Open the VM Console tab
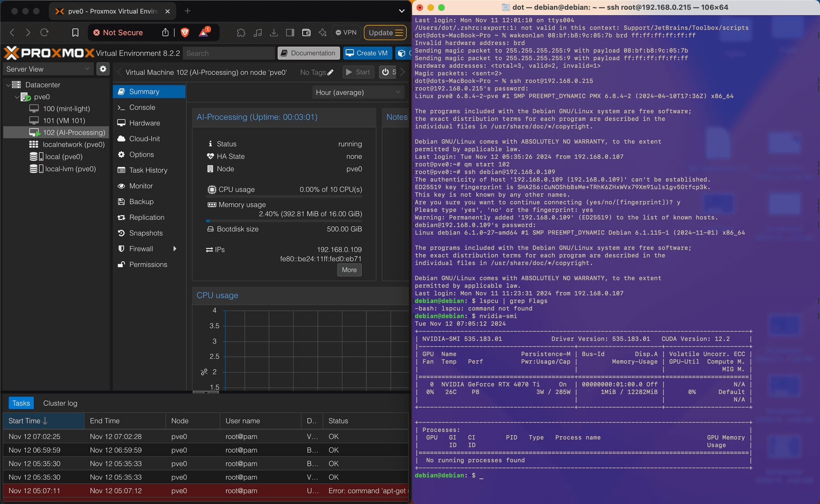Viewport: 820px width, 504px height. click(149, 108)
